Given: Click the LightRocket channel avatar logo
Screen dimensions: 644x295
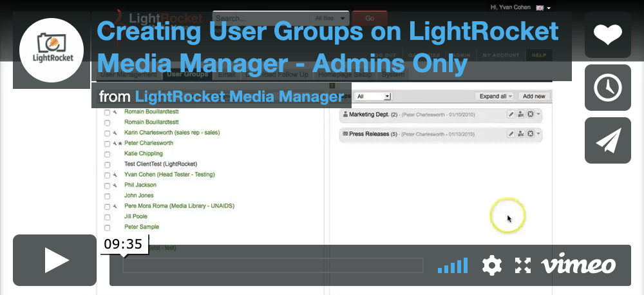Looking at the screenshot, I should pyautogui.click(x=52, y=50).
